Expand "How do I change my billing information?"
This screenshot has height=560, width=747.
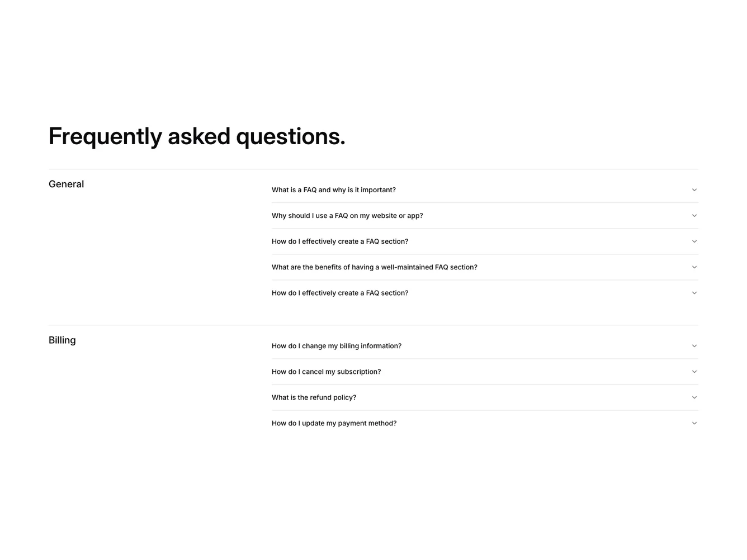pyautogui.click(x=337, y=346)
